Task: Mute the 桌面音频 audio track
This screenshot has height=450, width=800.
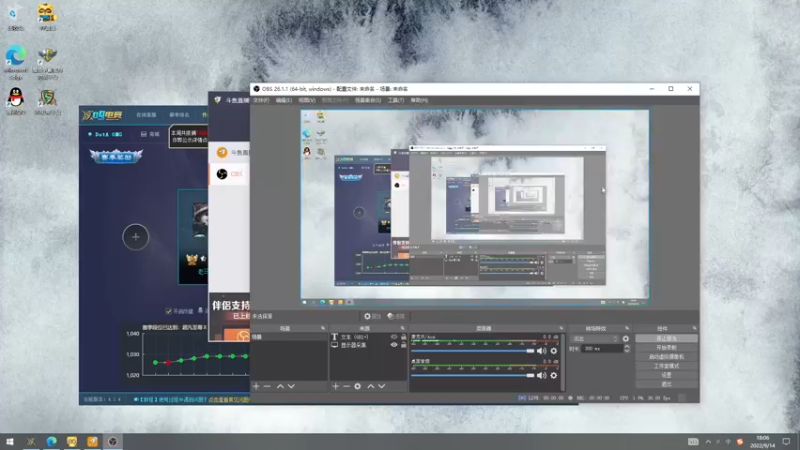Action: [541, 376]
